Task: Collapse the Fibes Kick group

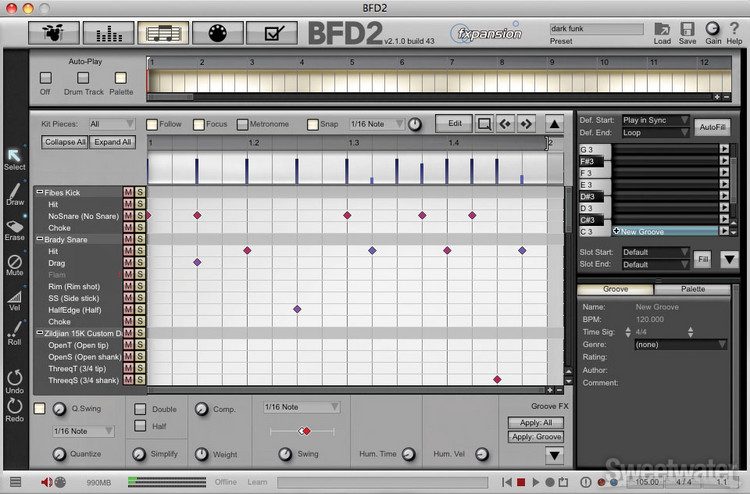Action: [40, 192]
